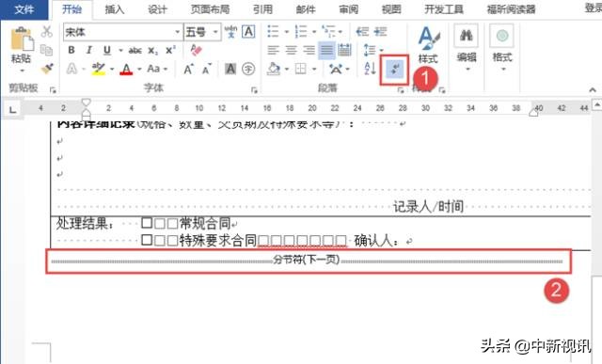
Task: Toggle italic formatting
Action: point(89,50)
